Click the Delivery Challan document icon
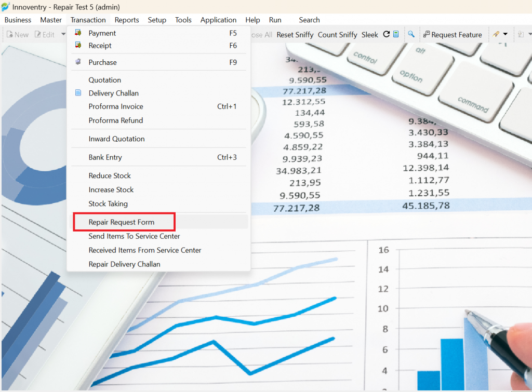 coord(78,92)
